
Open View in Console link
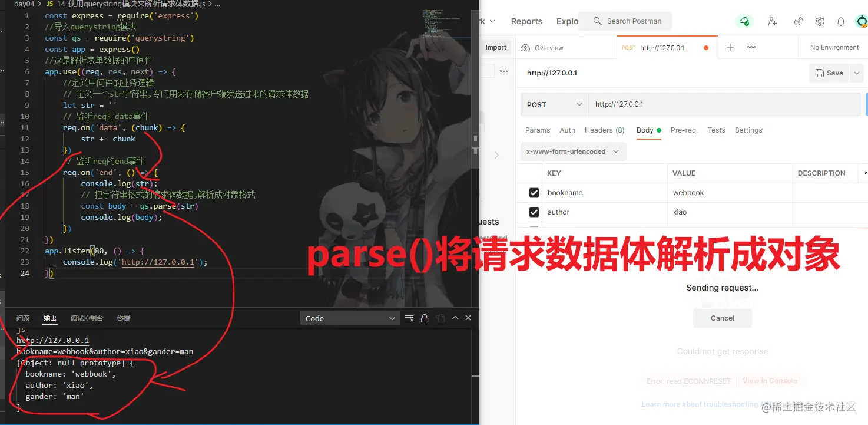(771, 380)
